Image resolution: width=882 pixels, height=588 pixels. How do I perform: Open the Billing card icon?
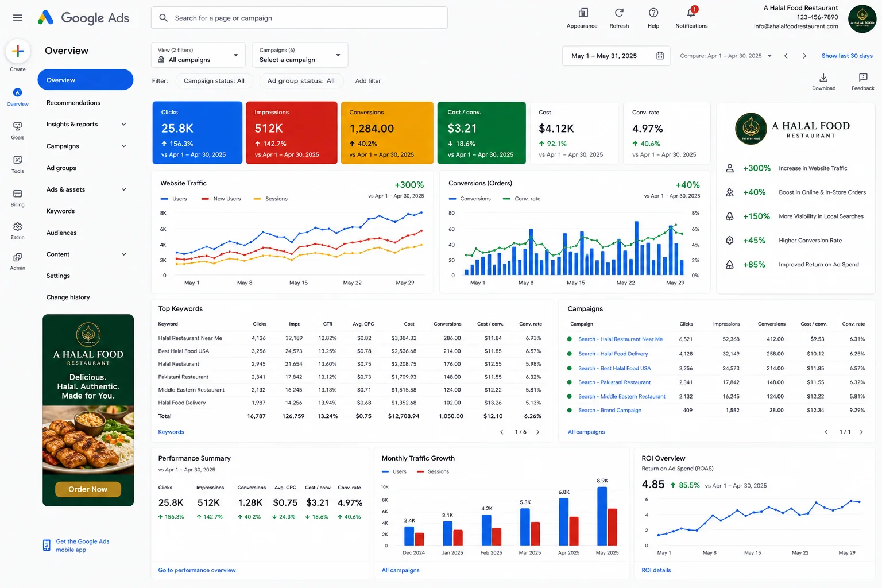coord(18,194)
